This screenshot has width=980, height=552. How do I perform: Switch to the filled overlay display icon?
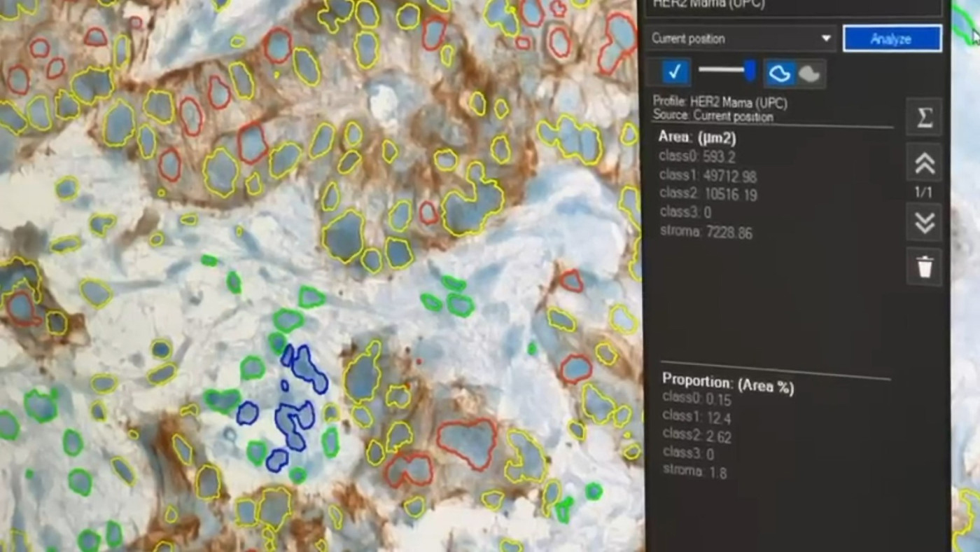pyautogui.click(x=810, y=73)
